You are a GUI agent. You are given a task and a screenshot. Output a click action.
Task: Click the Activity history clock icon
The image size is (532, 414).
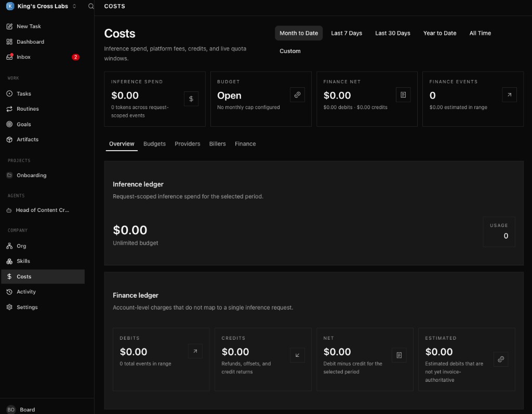coord(9,292)
